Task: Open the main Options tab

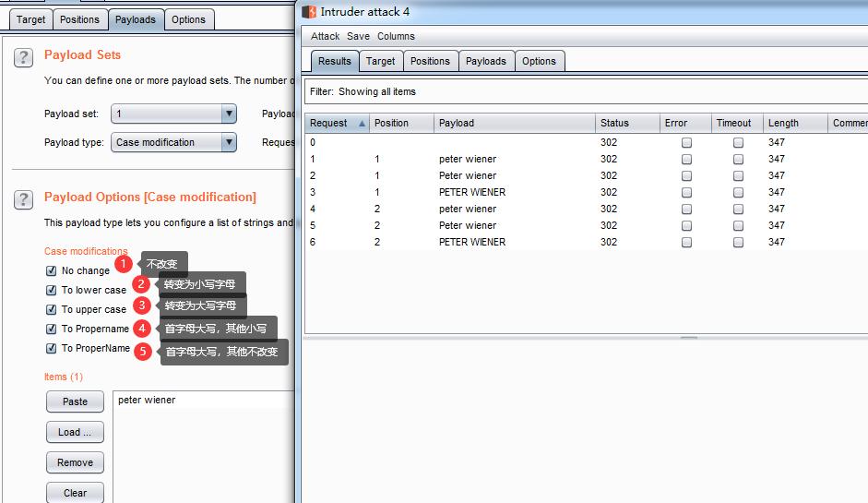Action: coord(188,20)
